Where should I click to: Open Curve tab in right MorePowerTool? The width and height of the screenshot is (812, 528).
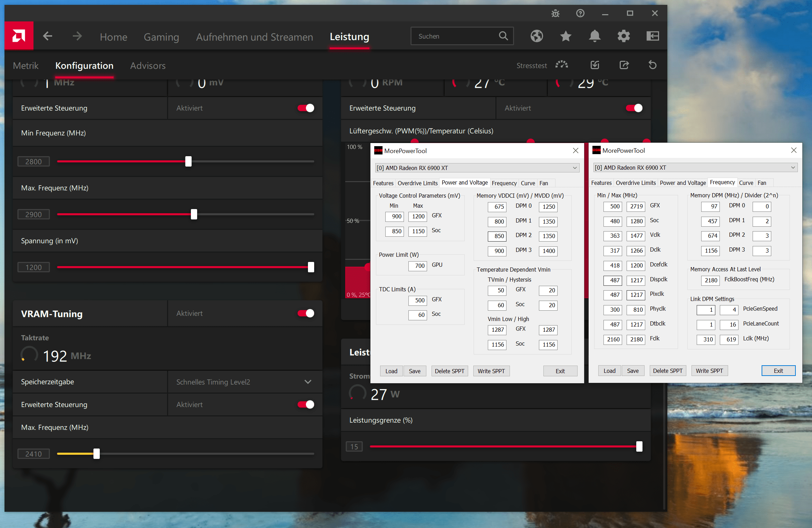click(x=746, y=183)
